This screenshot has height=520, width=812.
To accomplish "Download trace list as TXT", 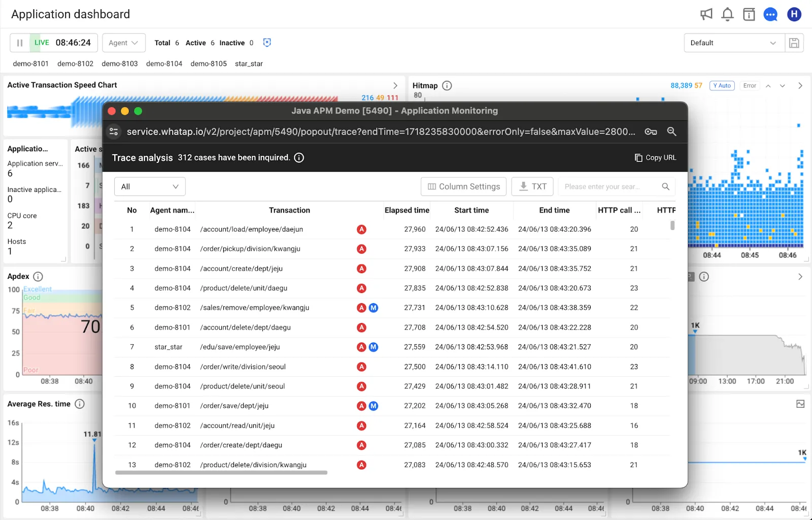I will pos(532,187).
